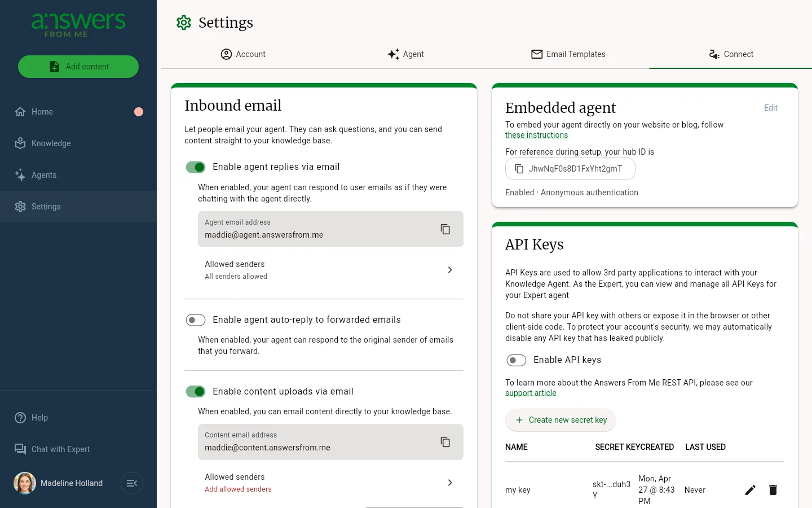
Task: Click the Agents sparkle icon in sidebar
Action: tap(20, 175)
